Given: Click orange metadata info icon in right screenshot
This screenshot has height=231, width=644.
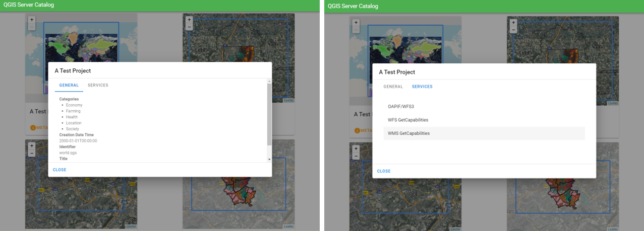Looking at the screenshot, I should pyautogui.click(x=358, y=130).
